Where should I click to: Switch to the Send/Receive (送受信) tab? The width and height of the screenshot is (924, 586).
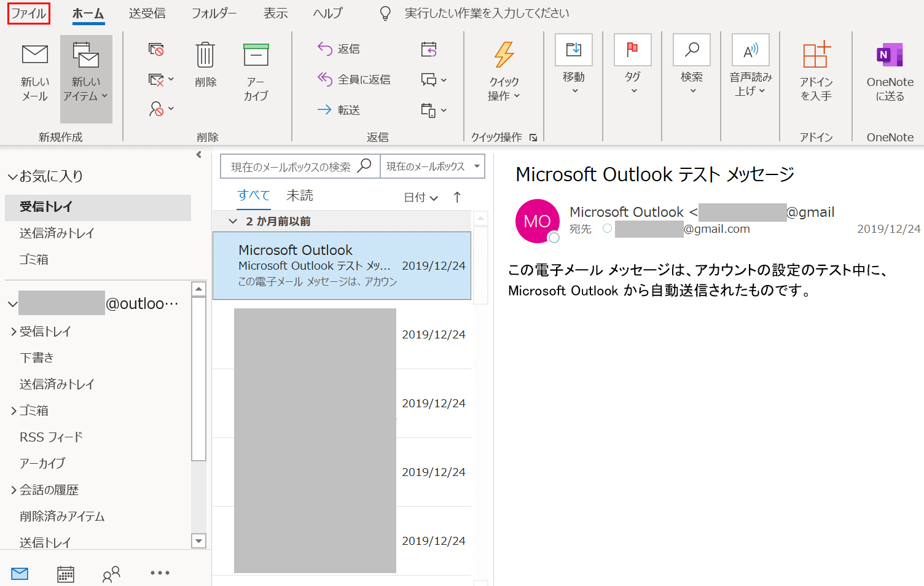point(147,14)
